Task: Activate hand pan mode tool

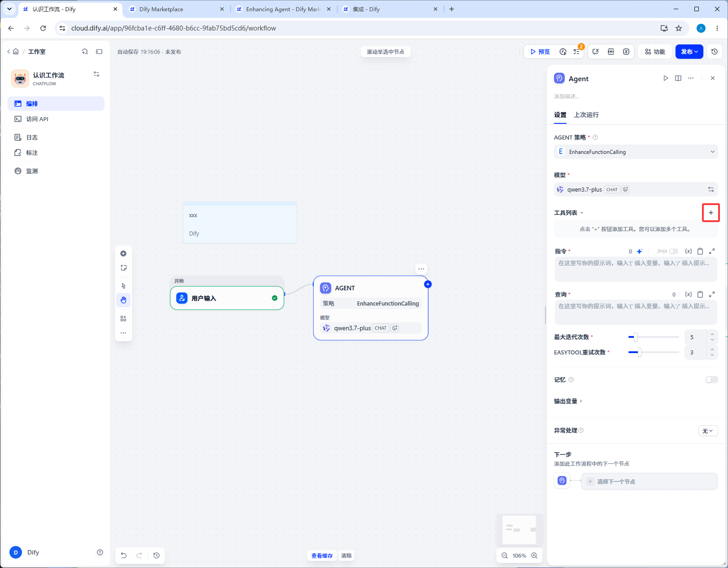Action: pyautogui.click(x=123, y=300)
